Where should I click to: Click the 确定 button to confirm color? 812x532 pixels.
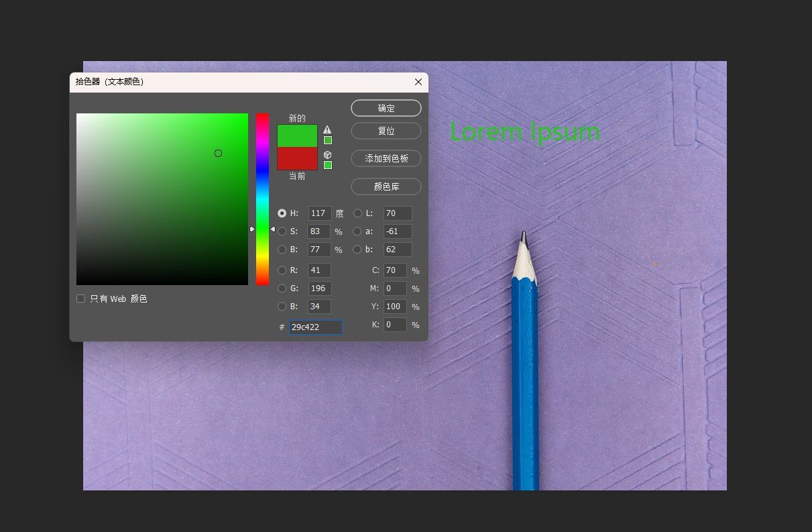386,108
